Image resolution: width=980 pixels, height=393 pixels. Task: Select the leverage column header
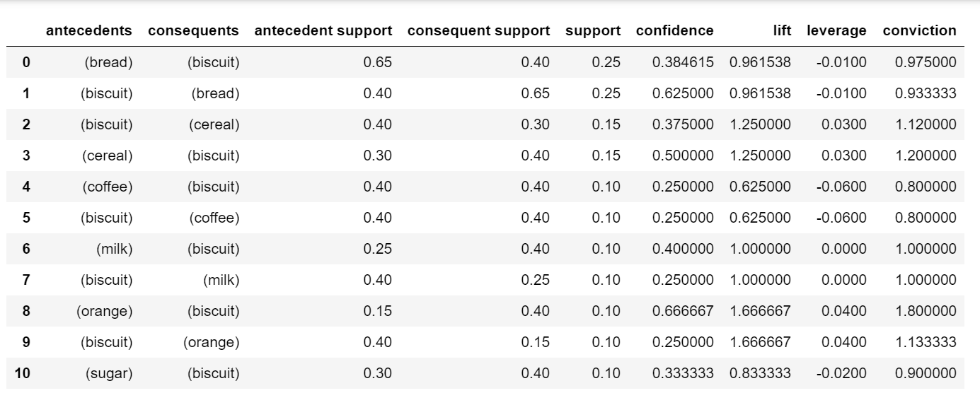point(836,31)
